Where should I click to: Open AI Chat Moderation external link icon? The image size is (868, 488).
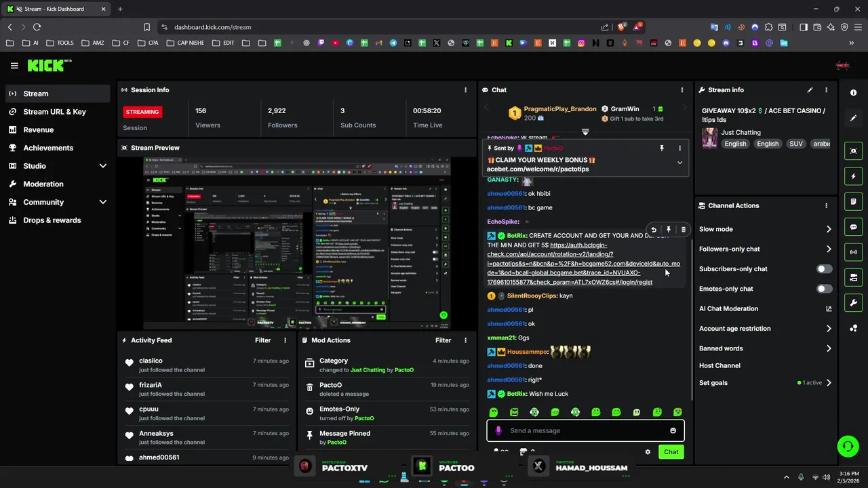[x=829, y=308]
